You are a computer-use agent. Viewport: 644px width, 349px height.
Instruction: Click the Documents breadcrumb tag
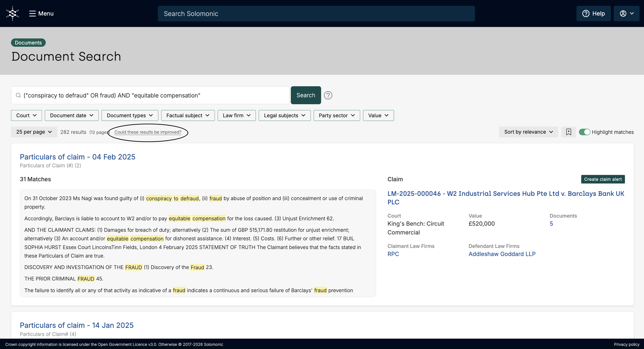[x=28, y=43]
